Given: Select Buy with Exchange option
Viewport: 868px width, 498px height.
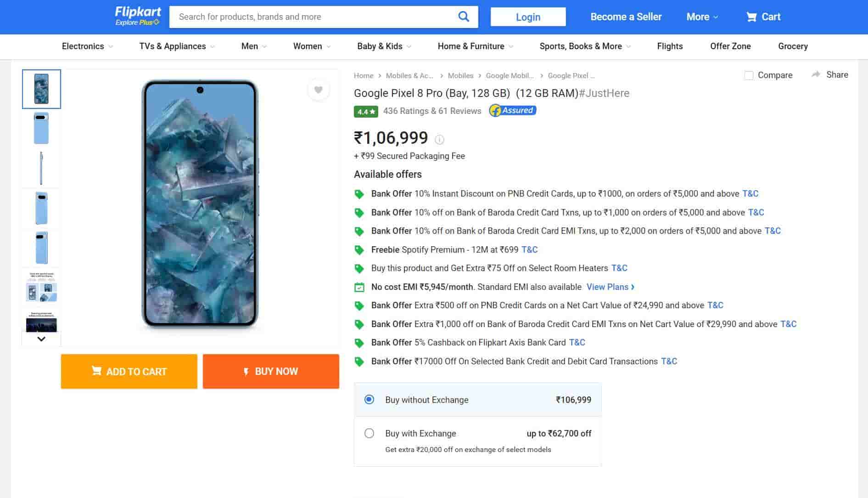Looking at the screenshot, I should (x=369, y=433).
